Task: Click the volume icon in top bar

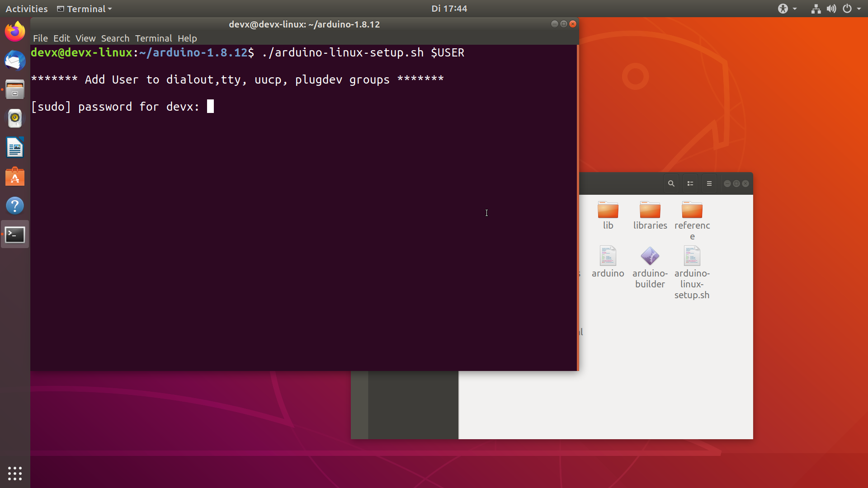Action: 831,9
